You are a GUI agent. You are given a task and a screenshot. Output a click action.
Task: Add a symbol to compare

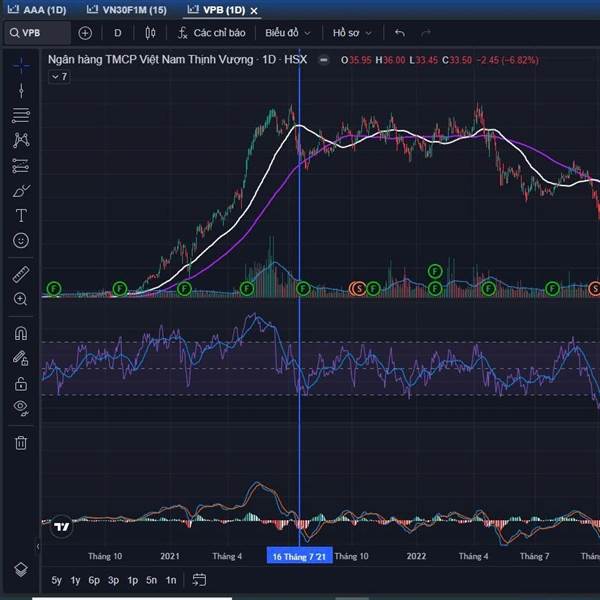85,33
